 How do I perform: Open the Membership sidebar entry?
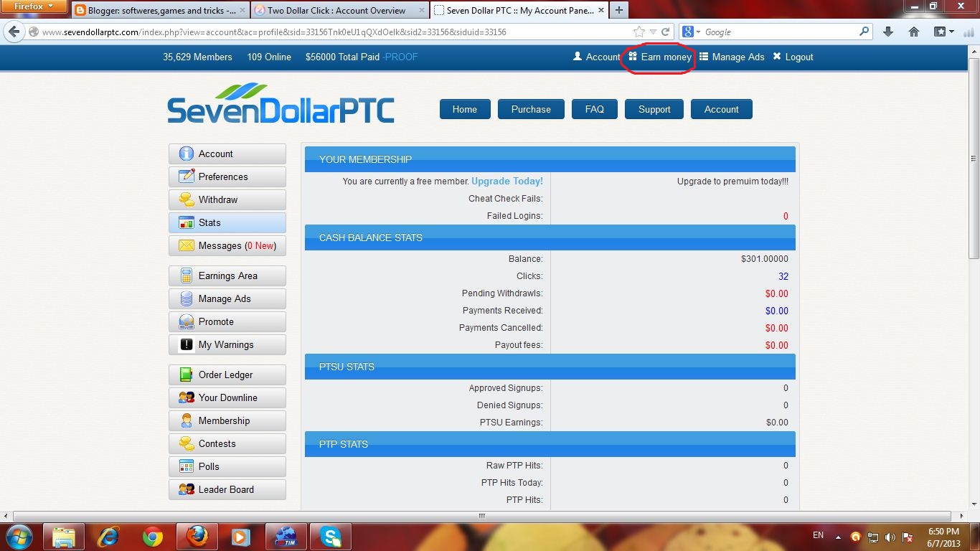tap(227, 420)
